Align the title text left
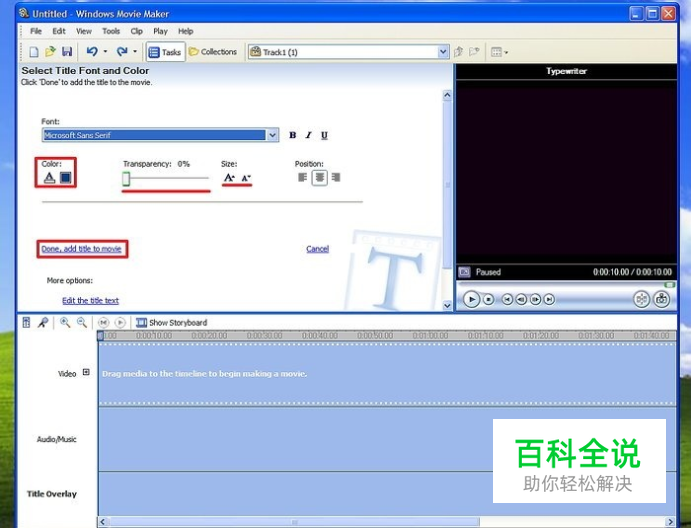Screen dimensions: 691x528 click(x=302, y=178)
